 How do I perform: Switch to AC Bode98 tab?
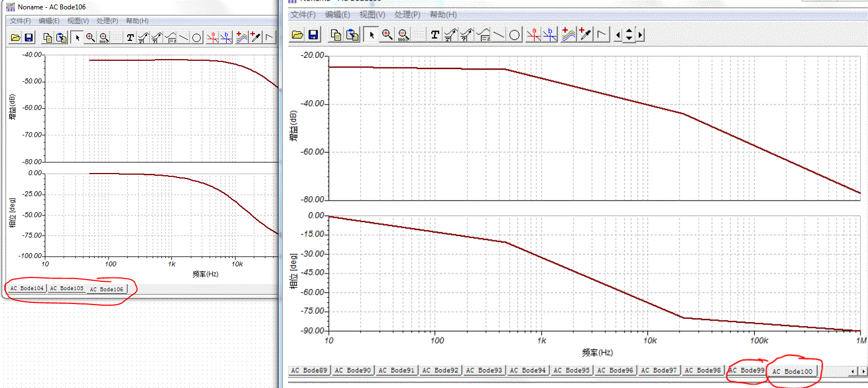pos(703,370)
